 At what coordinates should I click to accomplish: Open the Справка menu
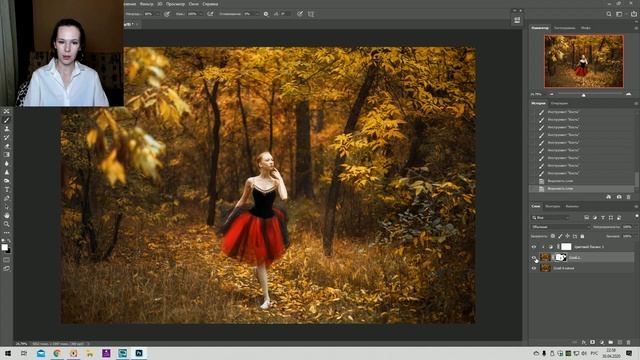pyautogui.click(x=210, y=4)
